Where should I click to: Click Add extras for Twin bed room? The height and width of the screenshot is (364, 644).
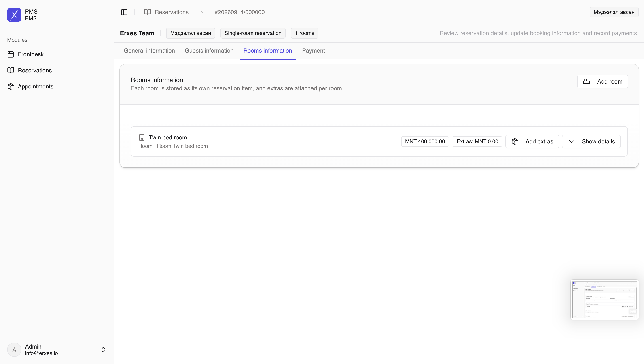pos(532,141)
